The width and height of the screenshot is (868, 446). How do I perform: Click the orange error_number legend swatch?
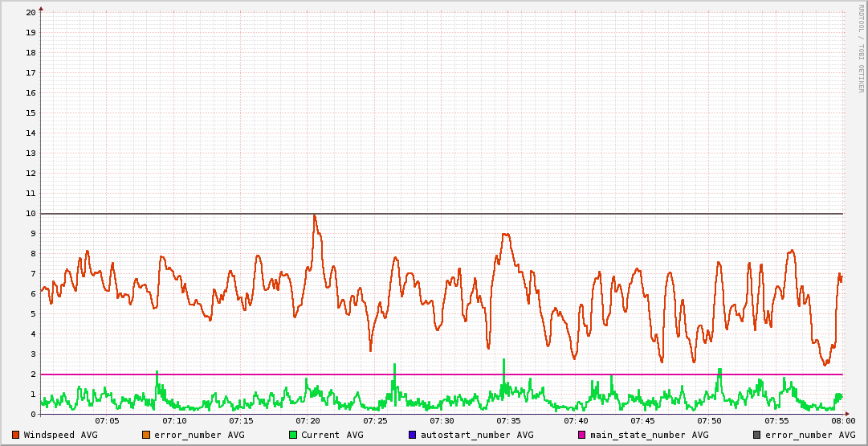pyautogui.click(x=146, y=435)
